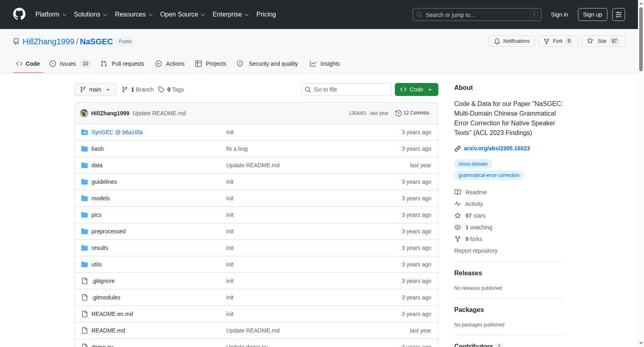Screen dimensions: 644x347
Task: Open the cross-domain topic tag
Action: click(x=473, y=164)
